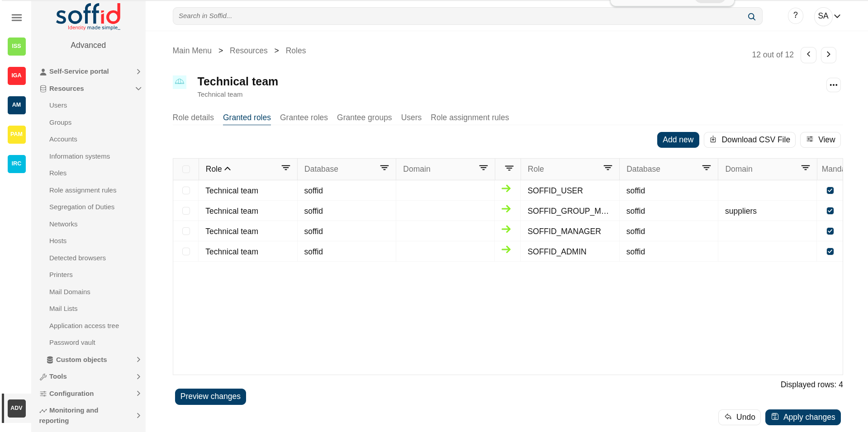Open the three-dots options menu

[x=833, y=85]
